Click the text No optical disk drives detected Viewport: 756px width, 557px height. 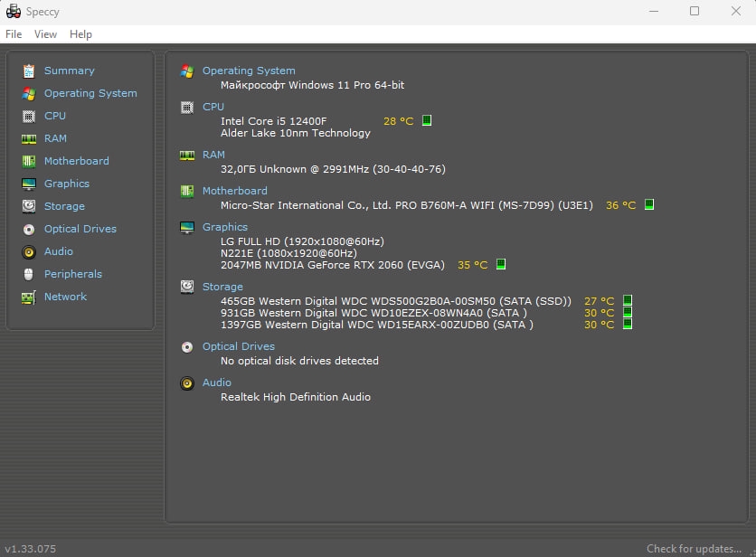(x=299, y=361)
